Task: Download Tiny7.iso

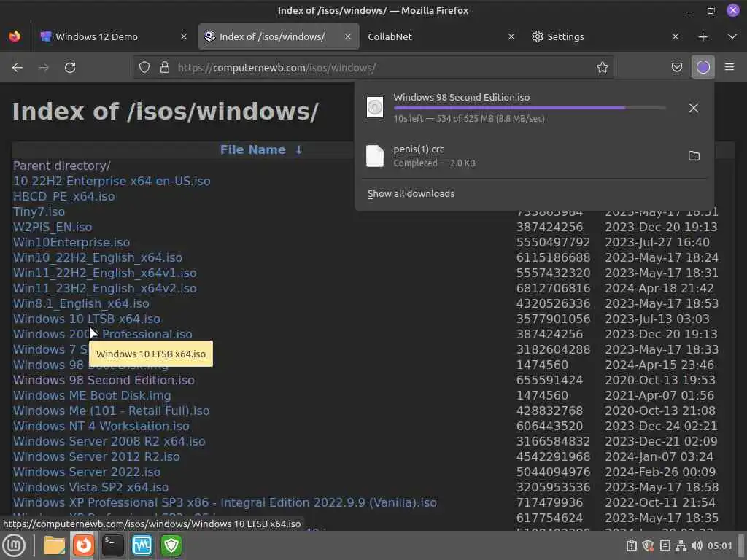Action: 39,211
